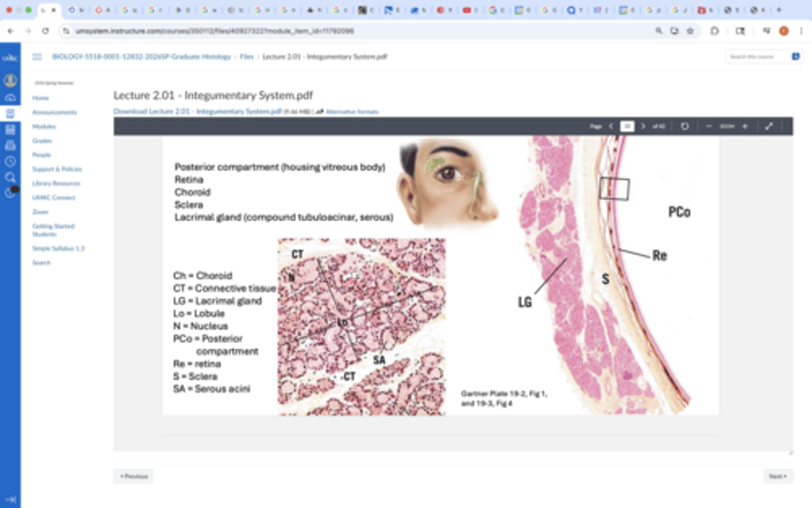
Task: Click Files breadcrumb link
Action: point(246,56)
